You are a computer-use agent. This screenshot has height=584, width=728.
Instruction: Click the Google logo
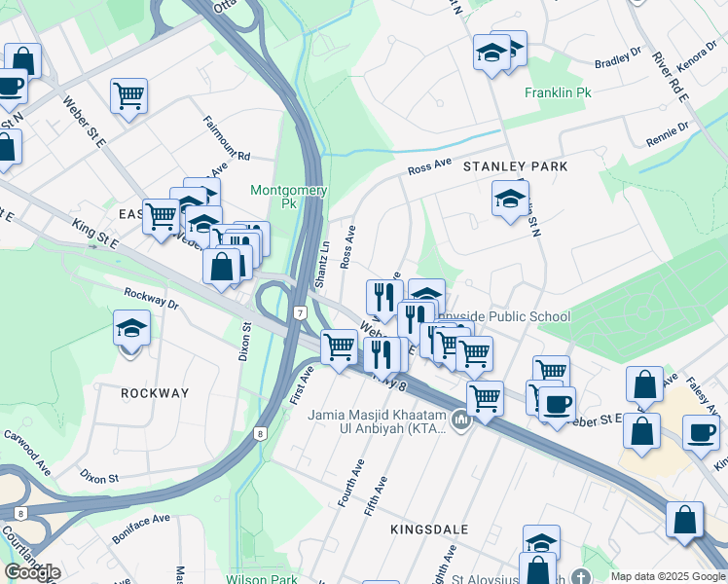click(x=32, y=572)
